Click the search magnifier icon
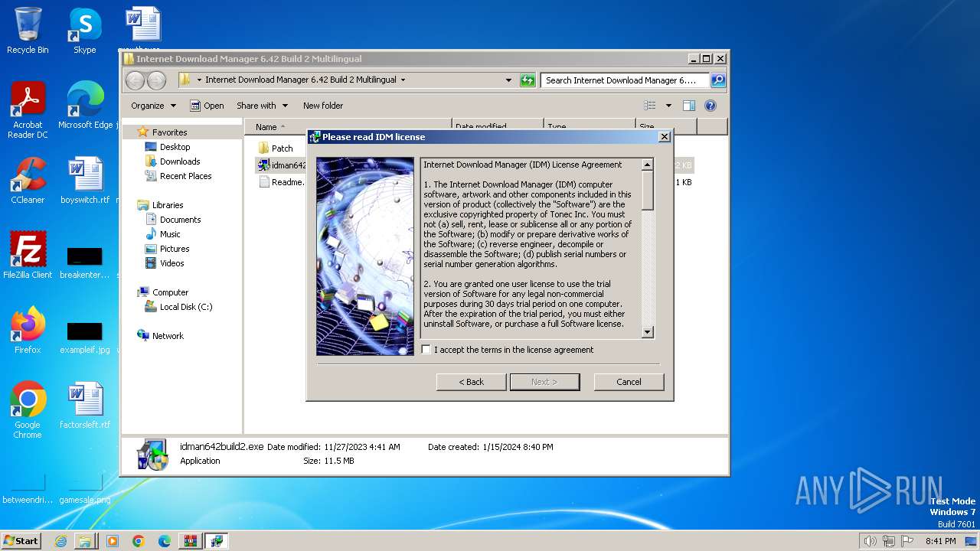This screenshot has height=551, width=980. coord(717,80)
